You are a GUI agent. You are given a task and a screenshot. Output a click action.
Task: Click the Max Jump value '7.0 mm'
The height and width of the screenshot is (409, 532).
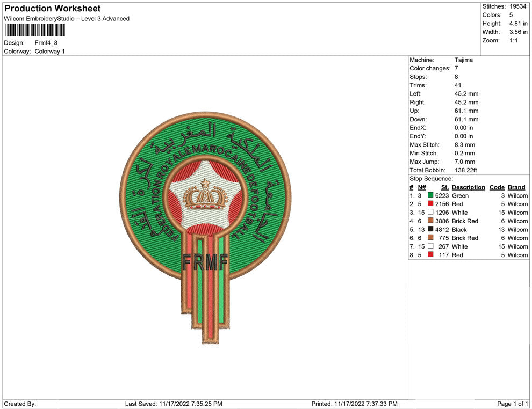(x=465, y=162)
